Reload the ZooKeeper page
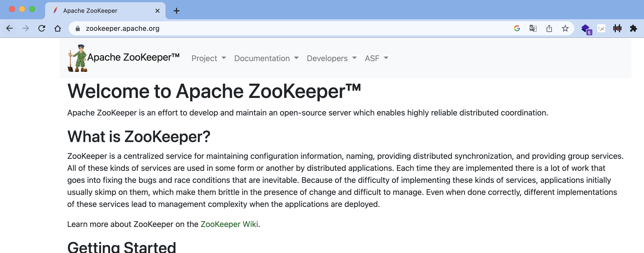 (42, 29)
